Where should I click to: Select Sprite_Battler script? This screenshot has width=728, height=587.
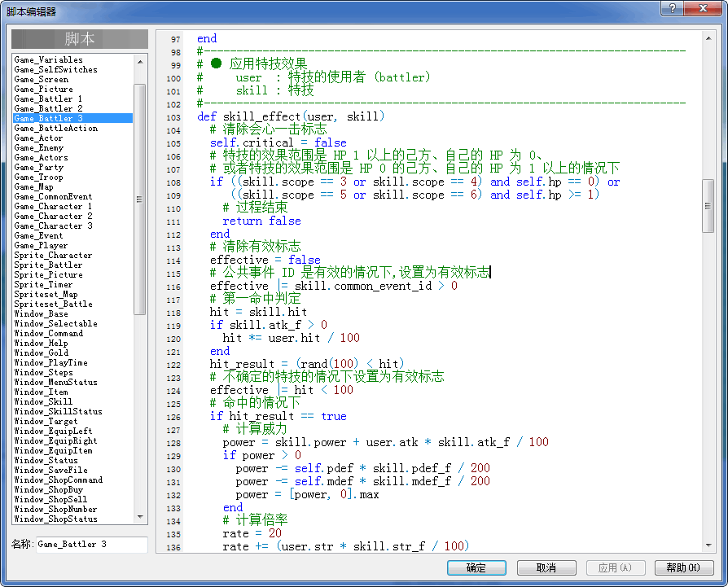48,265
